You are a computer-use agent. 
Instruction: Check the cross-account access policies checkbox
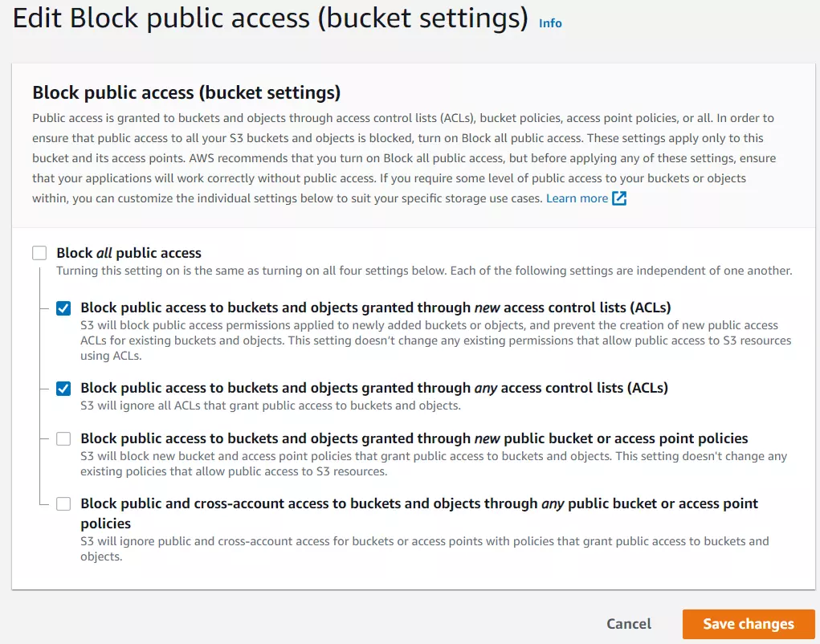[63, 504]
